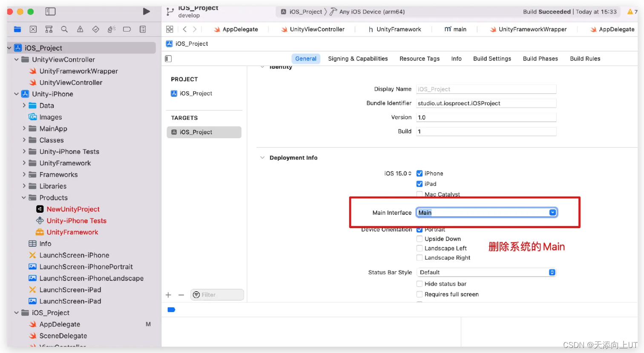Open the Find navigator magnifier icon
Viewport: 644px width, 353px height.
tap(64, 29)
